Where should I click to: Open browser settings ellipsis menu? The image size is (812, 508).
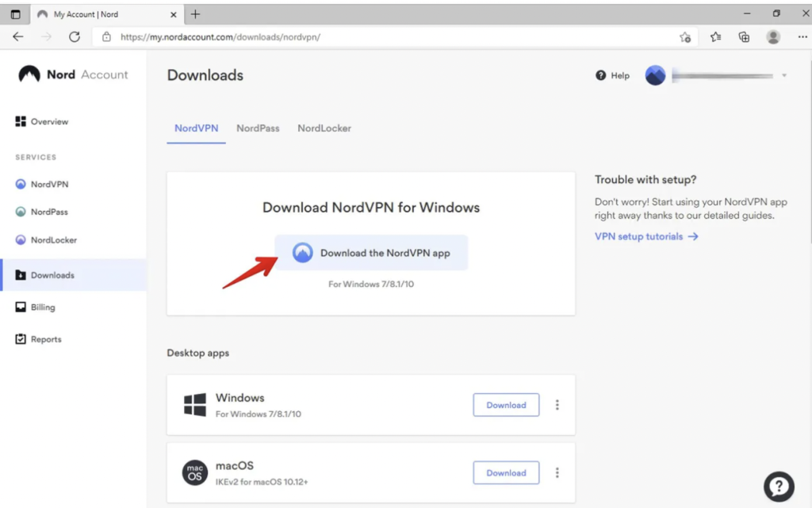802,36
